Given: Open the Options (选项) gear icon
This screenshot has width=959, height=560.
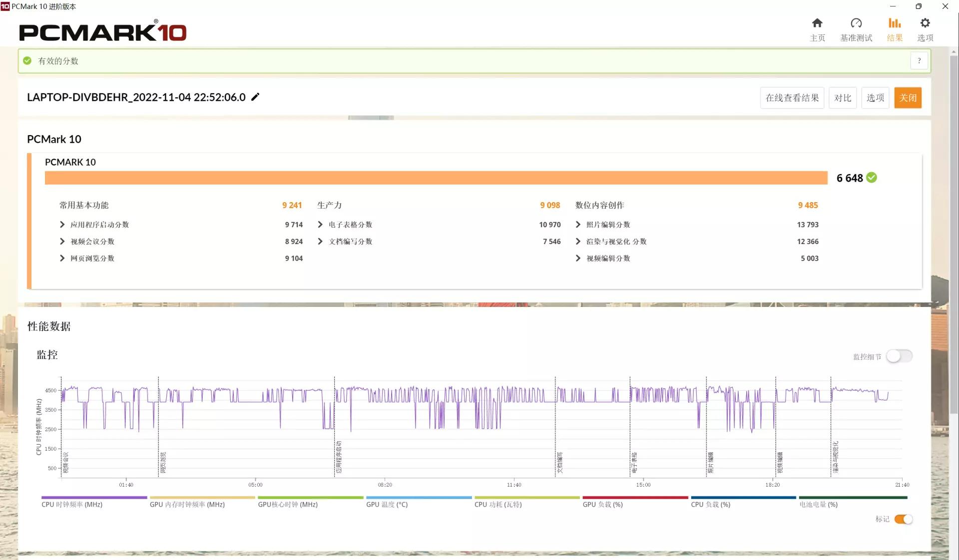Looking at the screenshot, I should pos(925,23).
